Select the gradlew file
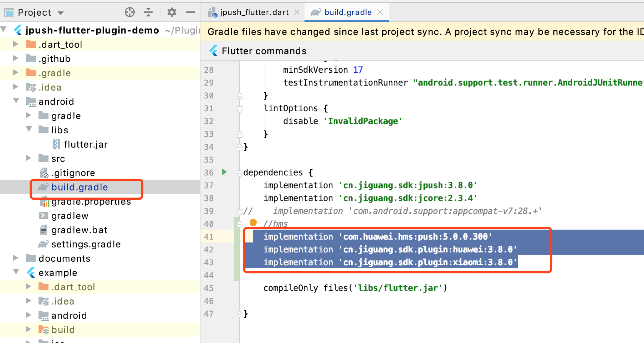644x343 pixels. pyautogui.click(x=70, y=216)
